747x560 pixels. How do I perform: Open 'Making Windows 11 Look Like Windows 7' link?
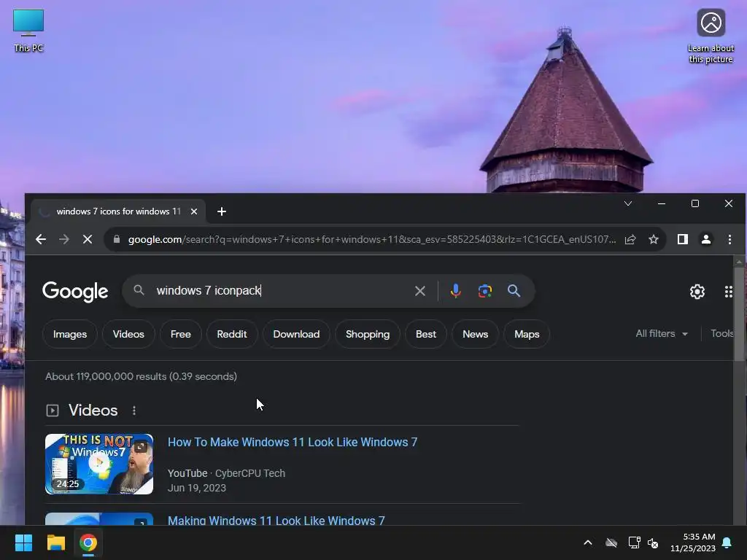(276, 520)
